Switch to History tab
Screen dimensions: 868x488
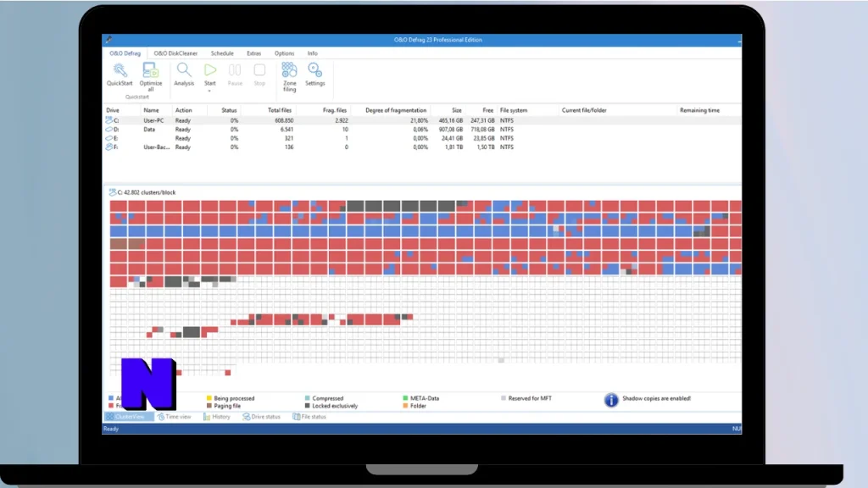pyautogui.click(x=217, y=417)
